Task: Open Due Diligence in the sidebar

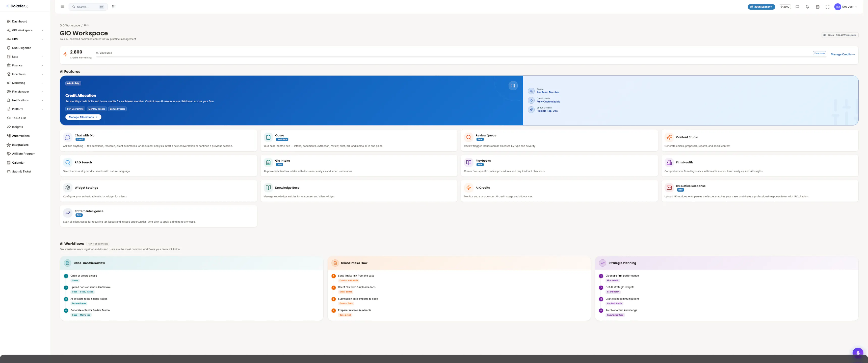Action: coord(25,48)
